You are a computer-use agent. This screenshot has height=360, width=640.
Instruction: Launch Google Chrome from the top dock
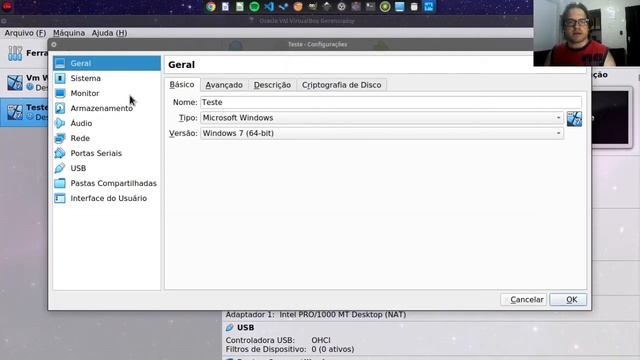click(x=211, y=7)
